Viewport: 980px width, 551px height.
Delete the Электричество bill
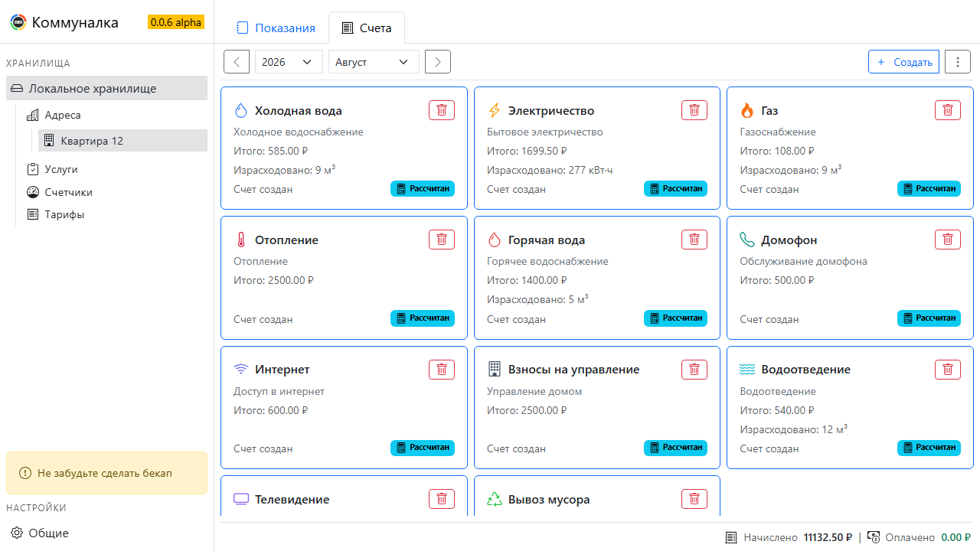point(694,110)
